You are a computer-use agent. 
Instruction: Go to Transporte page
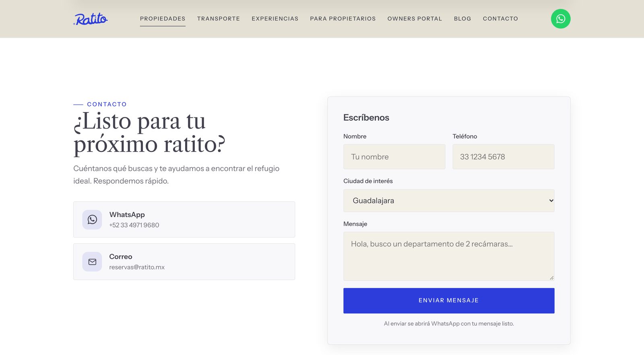219,18
